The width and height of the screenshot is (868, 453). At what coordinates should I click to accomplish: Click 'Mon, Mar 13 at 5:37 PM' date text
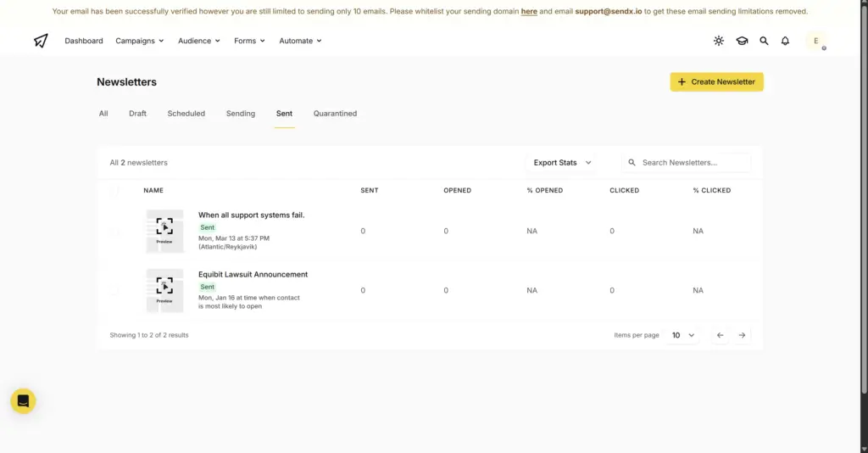pos(234,238)
